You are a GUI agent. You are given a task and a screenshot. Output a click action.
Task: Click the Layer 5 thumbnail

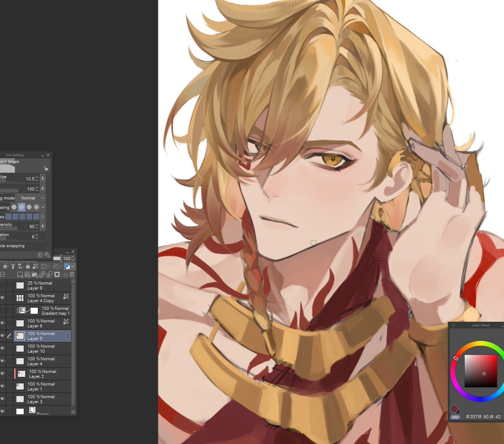point(20,336)
